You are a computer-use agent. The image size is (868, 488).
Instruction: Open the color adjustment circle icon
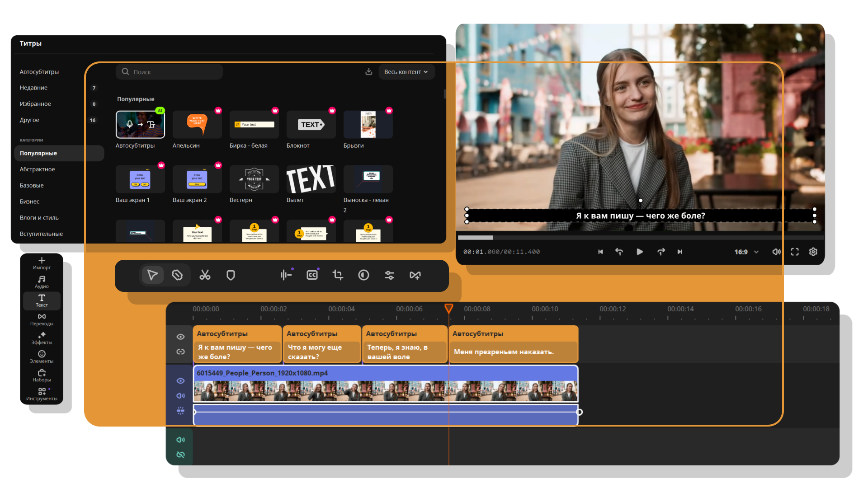point(363,275)
